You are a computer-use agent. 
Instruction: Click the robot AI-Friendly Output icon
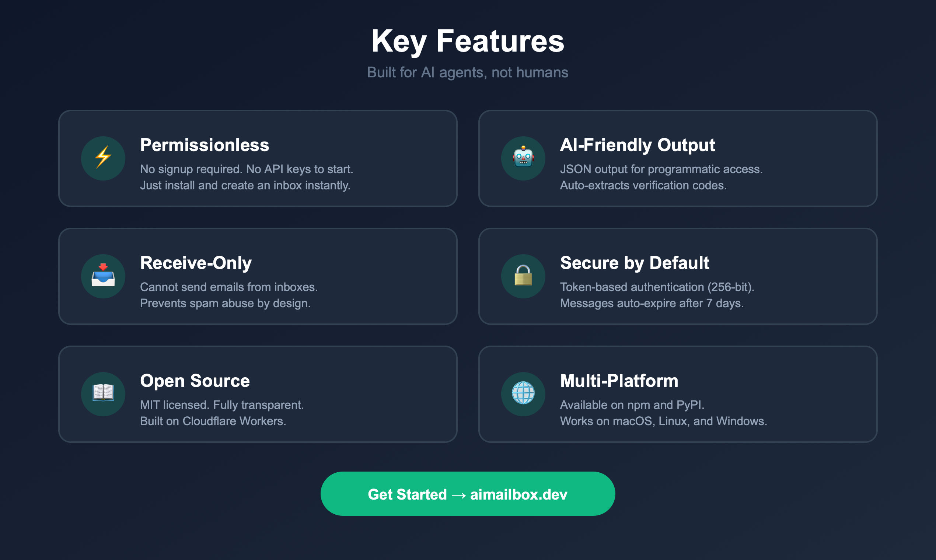[523, 158]
